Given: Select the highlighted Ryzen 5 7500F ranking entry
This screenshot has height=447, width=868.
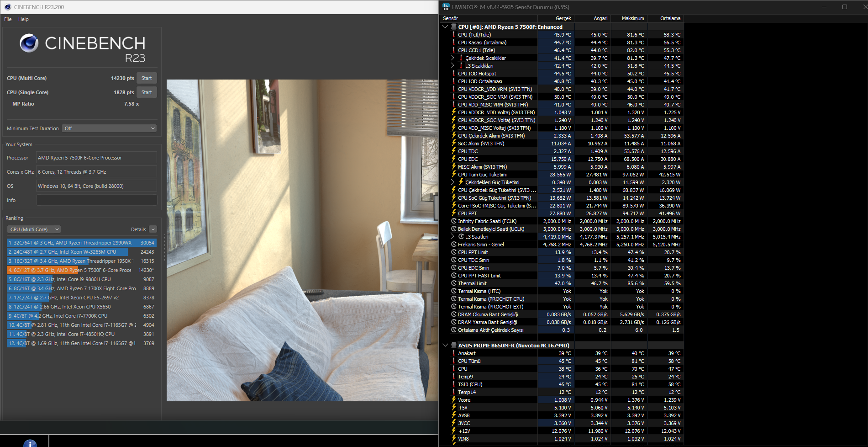Looking at the screenshot, I should tap(82, 270).
